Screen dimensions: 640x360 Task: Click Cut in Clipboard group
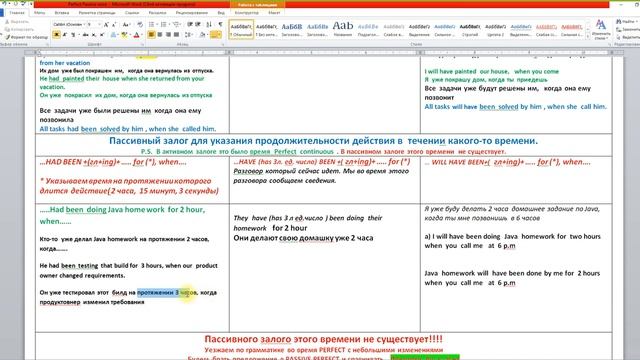[x=17, y=22]
